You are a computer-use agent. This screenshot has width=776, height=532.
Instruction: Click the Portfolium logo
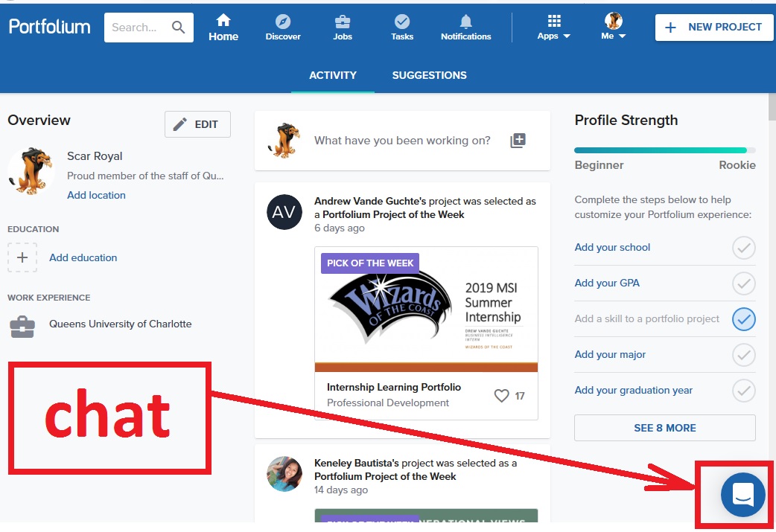49,27
